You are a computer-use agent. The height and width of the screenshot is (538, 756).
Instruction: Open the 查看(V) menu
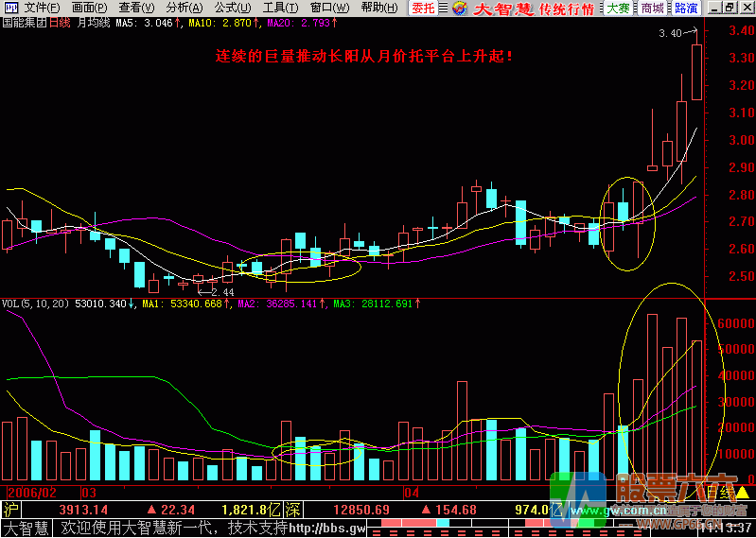pyautogui.click(x=136, y=8)
